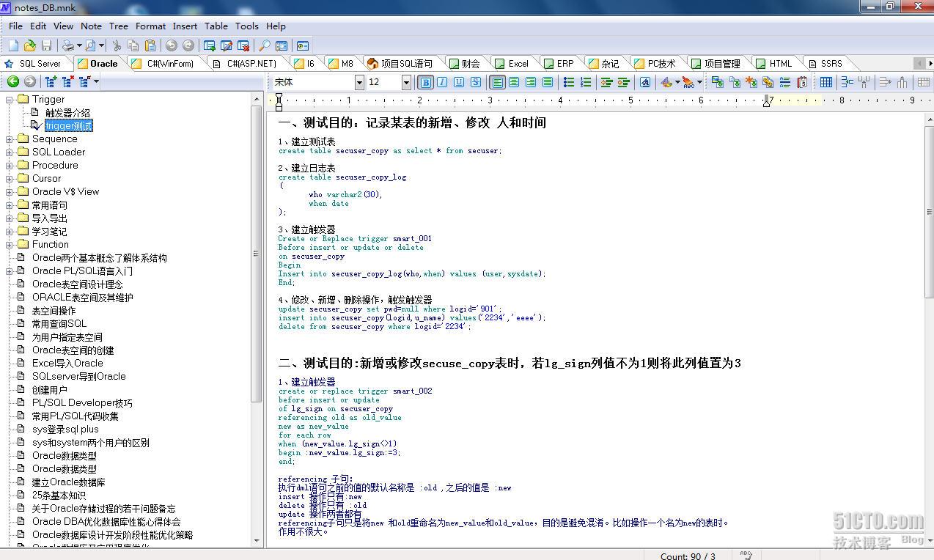Click the right margin marker on the ruler
934x560 pixels.
[x=767, y=100]
